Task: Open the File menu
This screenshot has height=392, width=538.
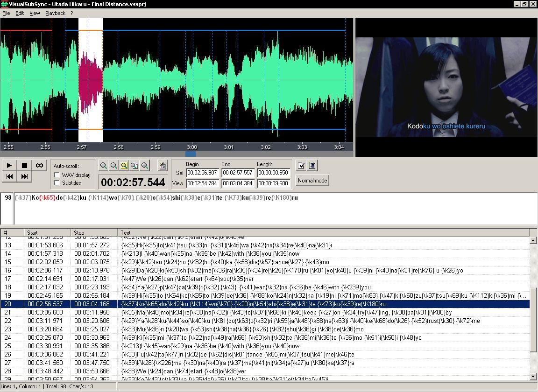Action: [x=6, y=13]
